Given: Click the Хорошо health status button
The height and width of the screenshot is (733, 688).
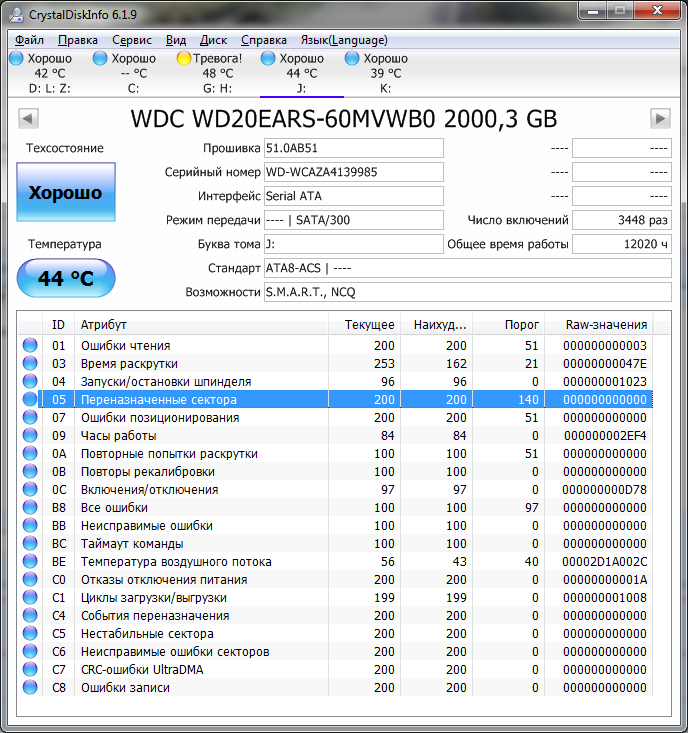Looking at the screenshot, I should coord(66,192).
